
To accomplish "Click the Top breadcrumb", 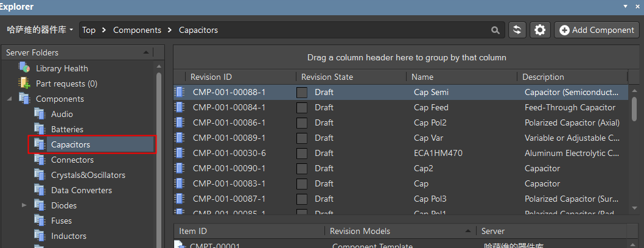I will [x=89, y=30].
